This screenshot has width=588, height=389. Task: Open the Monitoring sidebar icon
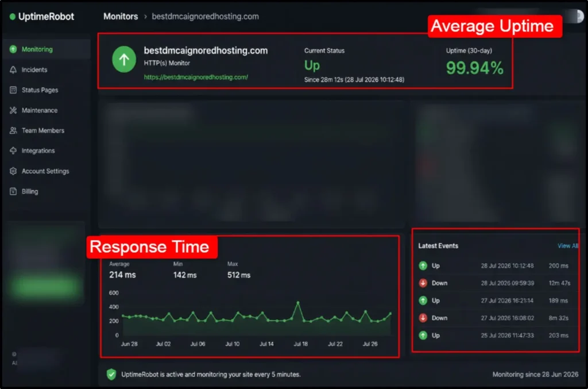click(13, 49)
